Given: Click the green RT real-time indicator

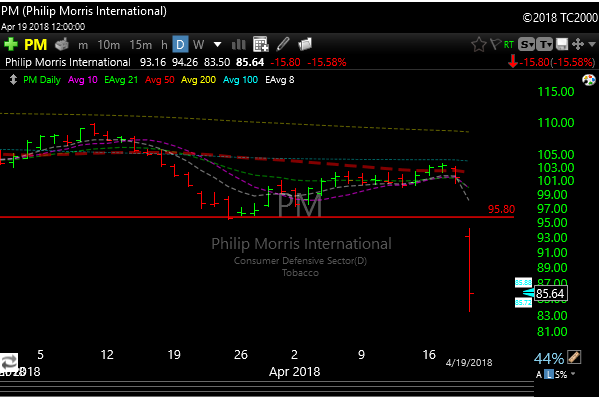Looking at the screenshot, I should (x=509, y=45).
